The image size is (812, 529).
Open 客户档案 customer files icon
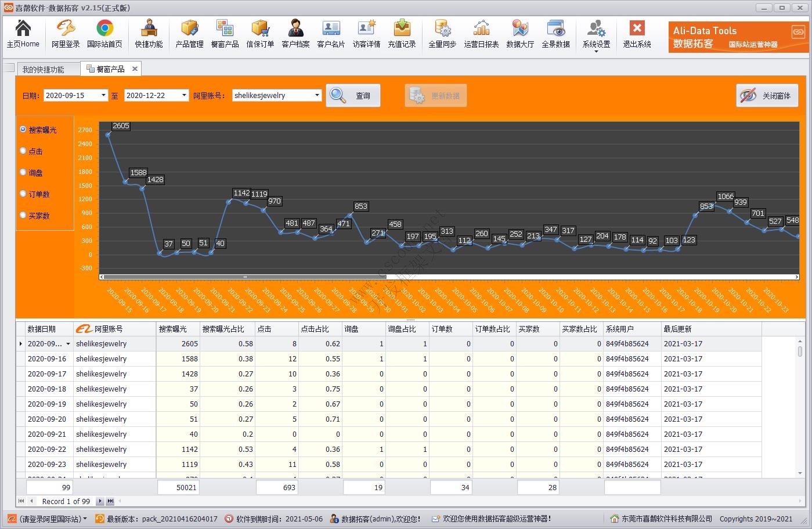[x=295, y=34]
